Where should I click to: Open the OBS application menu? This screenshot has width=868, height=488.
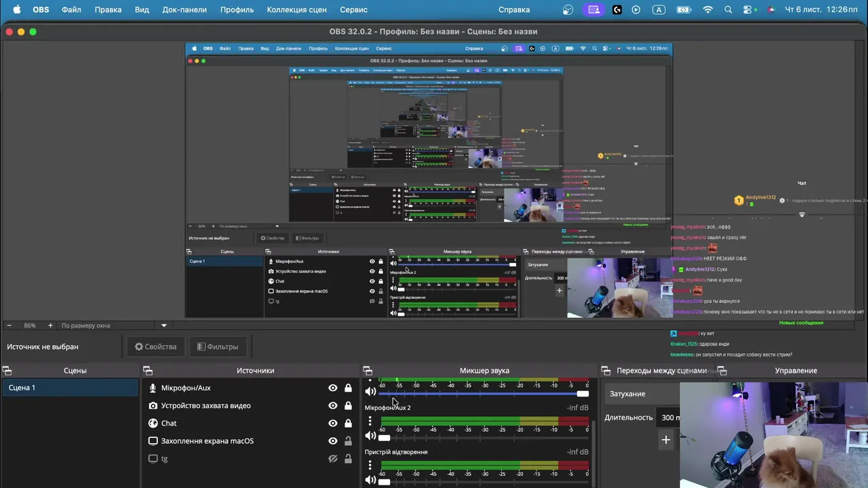[x=41, y=9]
